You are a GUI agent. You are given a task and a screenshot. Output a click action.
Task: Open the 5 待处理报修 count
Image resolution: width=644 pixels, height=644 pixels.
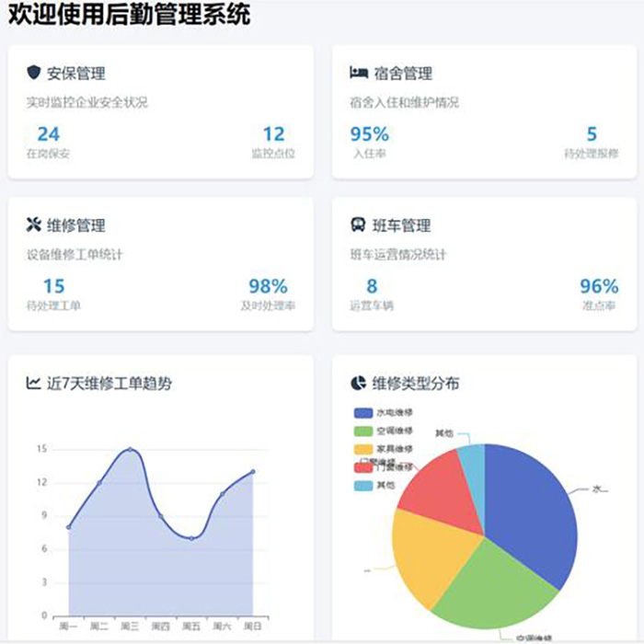click(x=592, y=134)
